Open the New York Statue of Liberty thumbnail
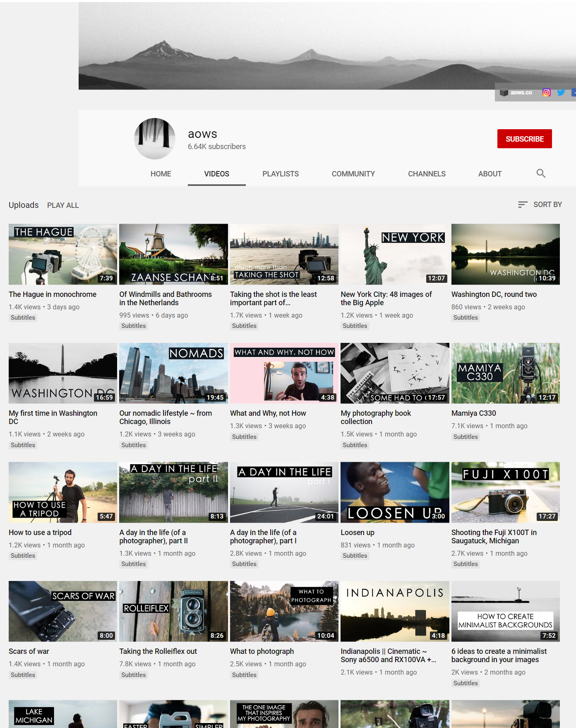This screenshot has height=728, width=576. click(x=395, y=254)
